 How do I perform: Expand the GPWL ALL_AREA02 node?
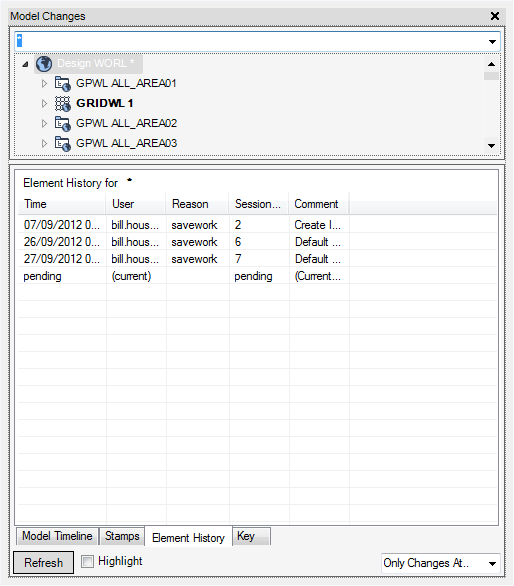coord(44,123)
